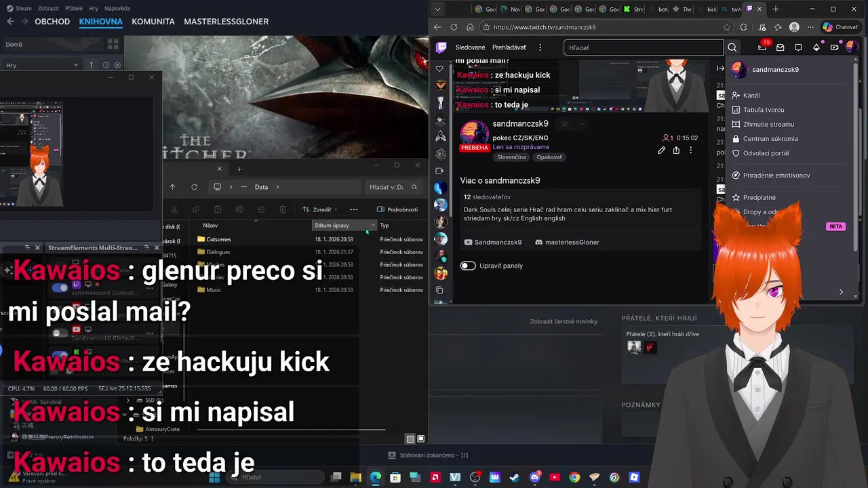Open the Chatovať Copilot button
868x488 pixels.
[x=841, y=27]
